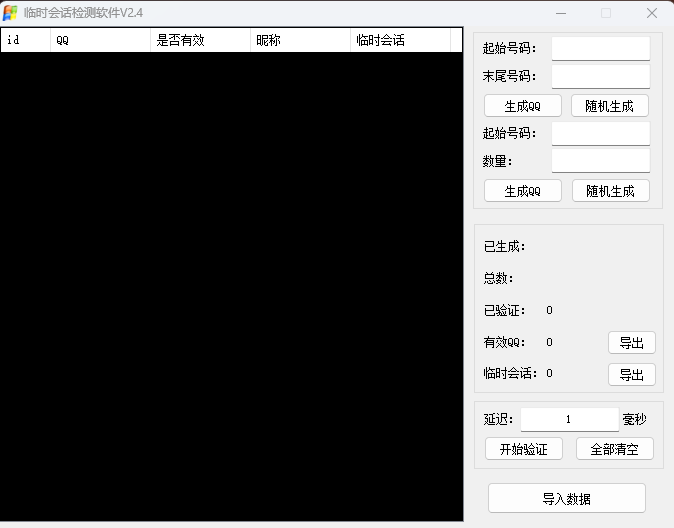Click the id column header
The height and width of the screenshot is (528, 674).
25,40
